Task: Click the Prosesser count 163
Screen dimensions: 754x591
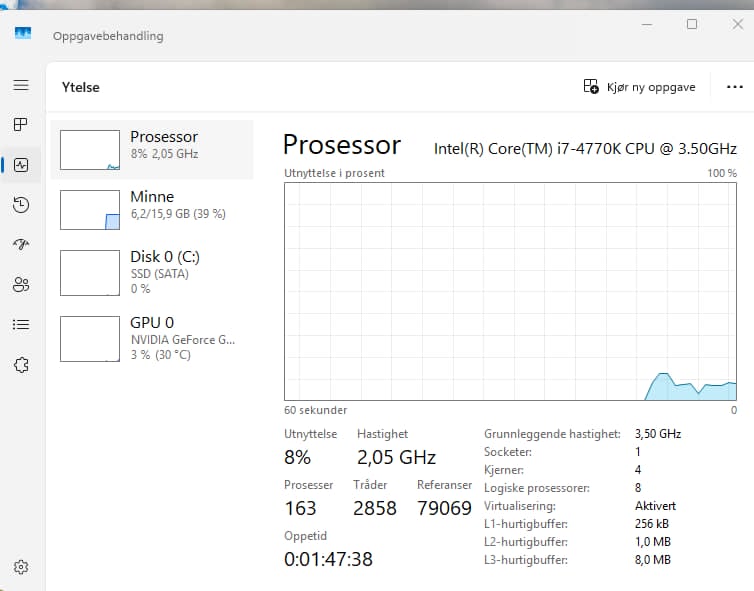Action: (x=300, y=508)
